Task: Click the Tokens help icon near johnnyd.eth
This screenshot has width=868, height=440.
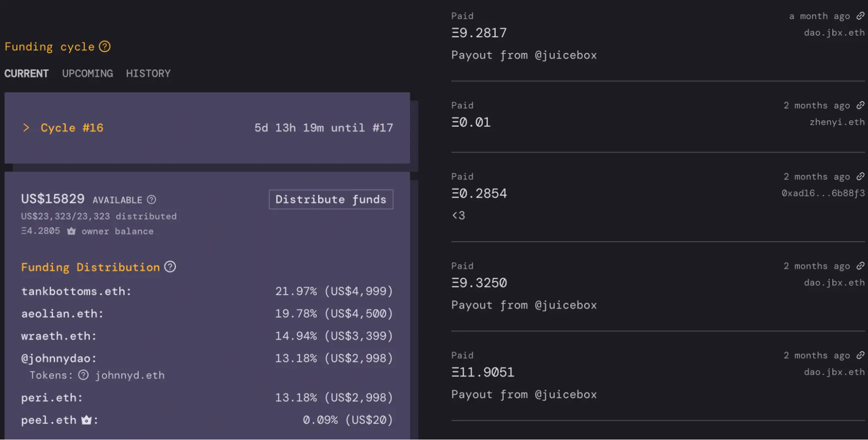Action: click(x=83, y=375)
